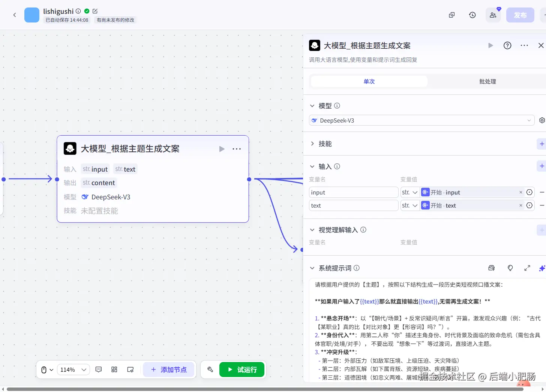Screen dimensions: 546x392
Task: Click the 有尚未发布的修改 status label
Action: coord(115,20)
